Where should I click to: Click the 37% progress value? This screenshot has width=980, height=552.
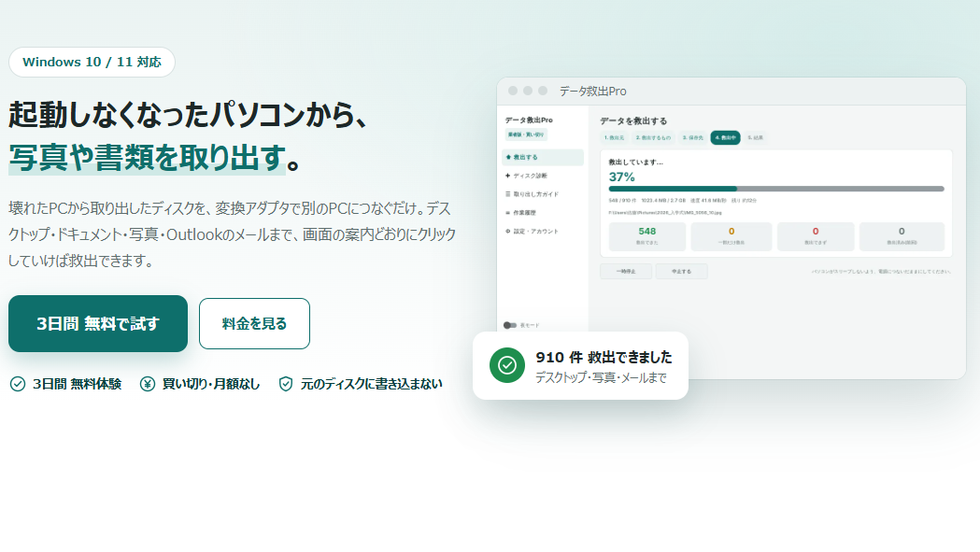[x=622, y=177]
